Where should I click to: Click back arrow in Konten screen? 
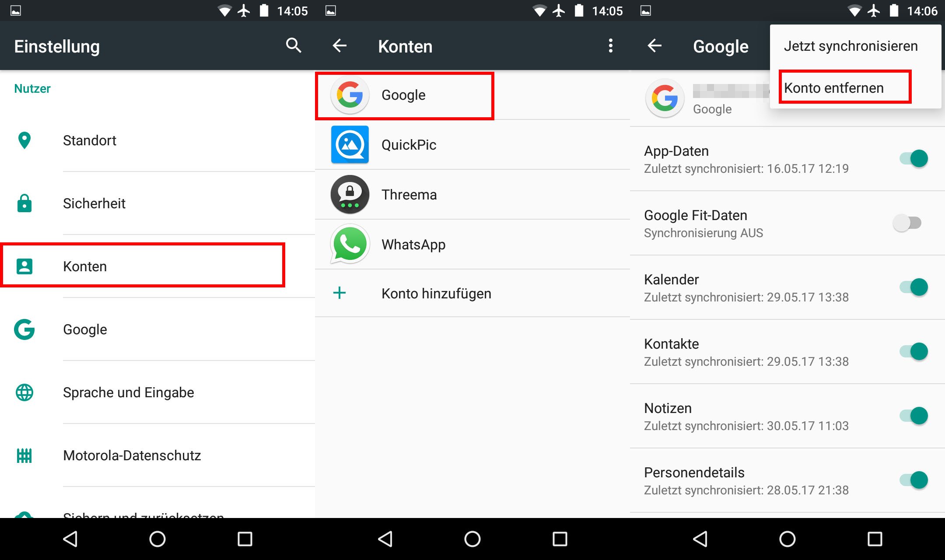coord(340,46)
